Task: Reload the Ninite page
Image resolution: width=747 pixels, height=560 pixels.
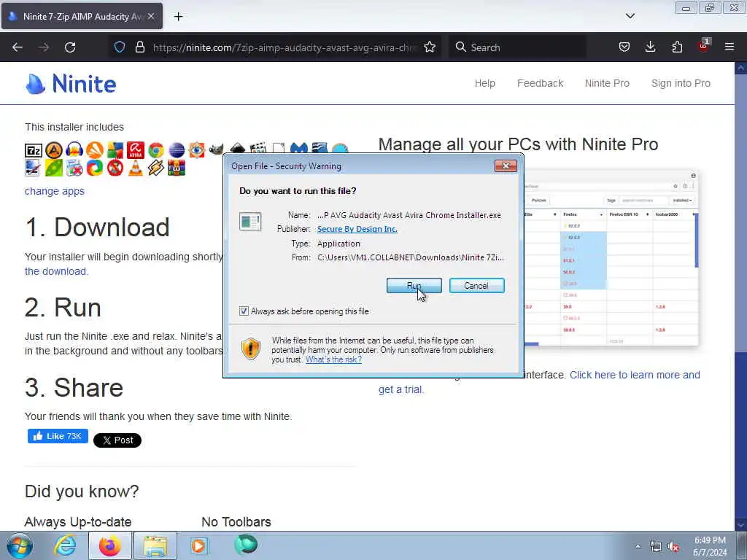Action: click(x=70, y=47)
